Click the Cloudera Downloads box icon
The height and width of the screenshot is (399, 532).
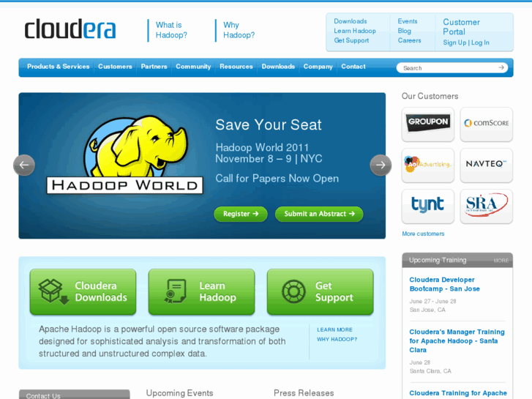coord(53,291)
